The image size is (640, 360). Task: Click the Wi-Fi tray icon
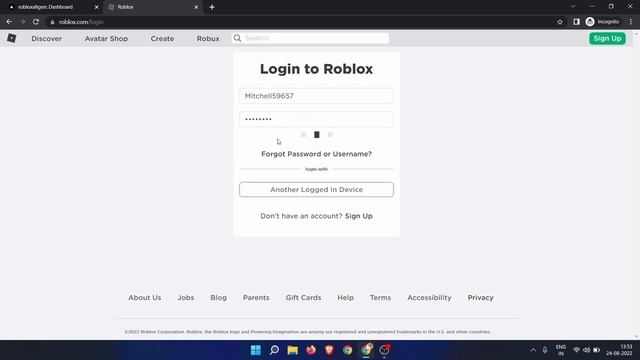576,350
